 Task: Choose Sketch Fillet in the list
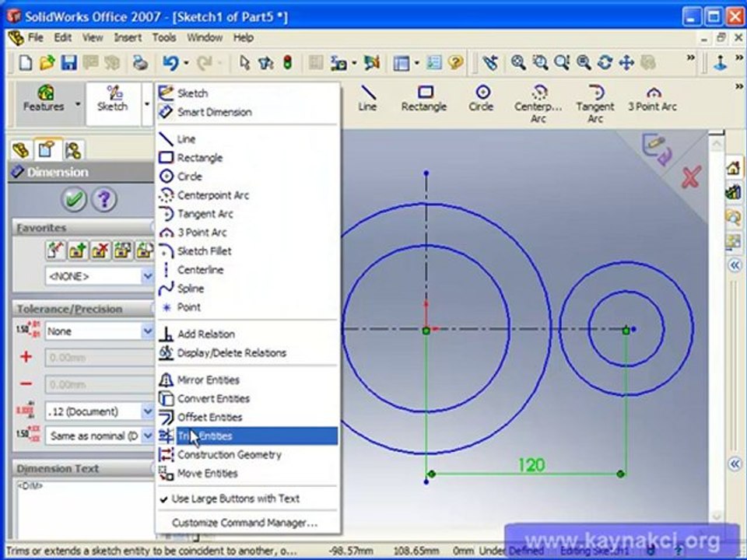point(247,251)
